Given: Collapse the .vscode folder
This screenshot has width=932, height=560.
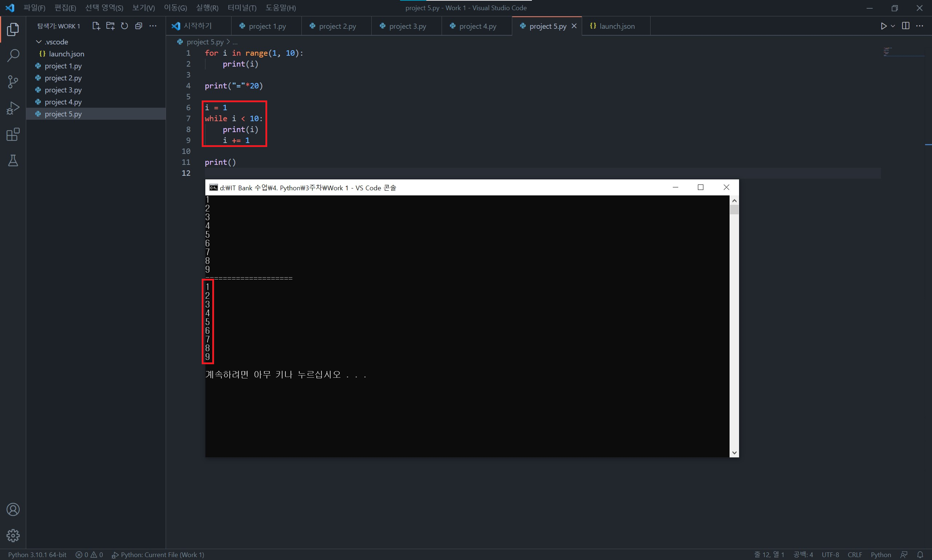Looking at the screenshot, I should click(39, 42).
